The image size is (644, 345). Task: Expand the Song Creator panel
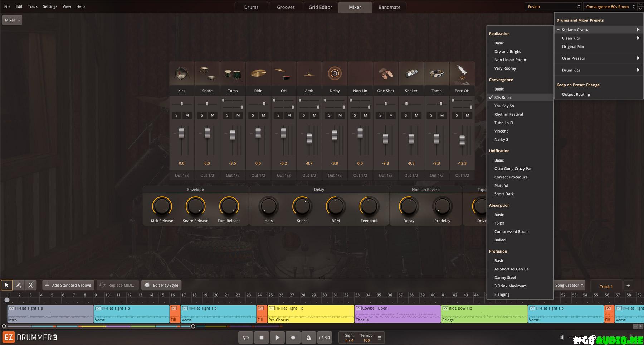coord(569,285)
